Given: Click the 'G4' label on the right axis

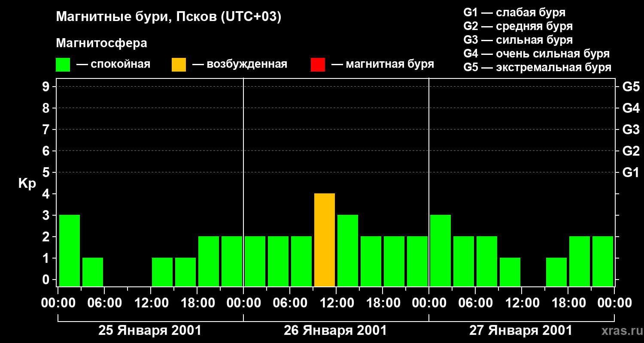Looking at the screenshot, I should 631,108.
